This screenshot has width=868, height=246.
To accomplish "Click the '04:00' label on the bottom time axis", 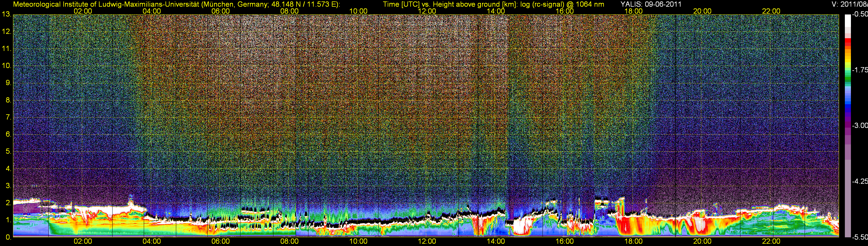I will point(152,241).
